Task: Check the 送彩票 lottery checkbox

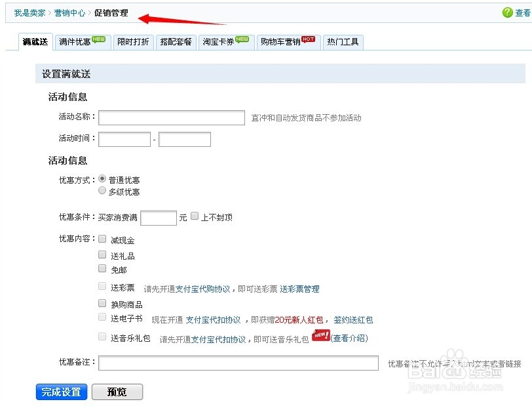Action: click(102, 285)
